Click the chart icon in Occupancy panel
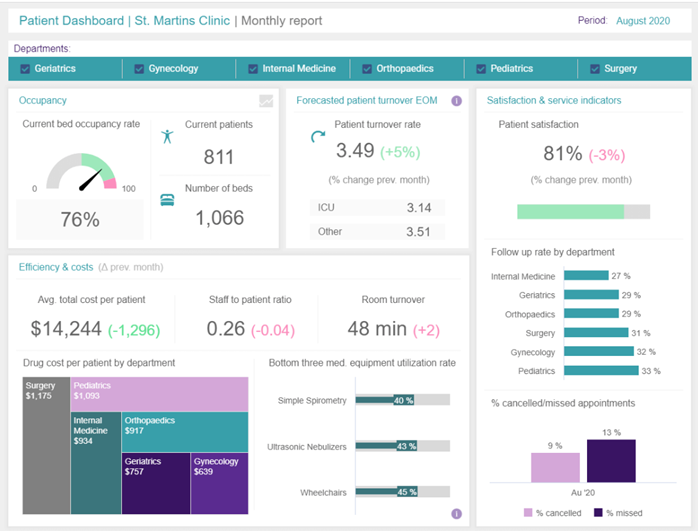The height and width of the screenshot is (531, 698). pyautogui.click(x=266, y=100)
